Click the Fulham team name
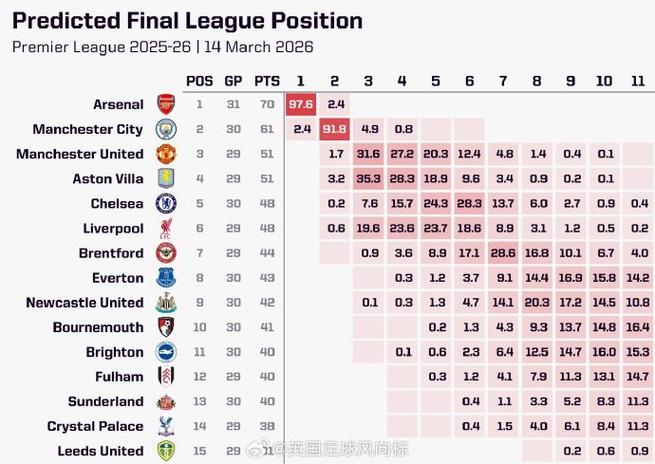Image resolution: width=655 pixels, height=464 pixels. click(119, 377)
